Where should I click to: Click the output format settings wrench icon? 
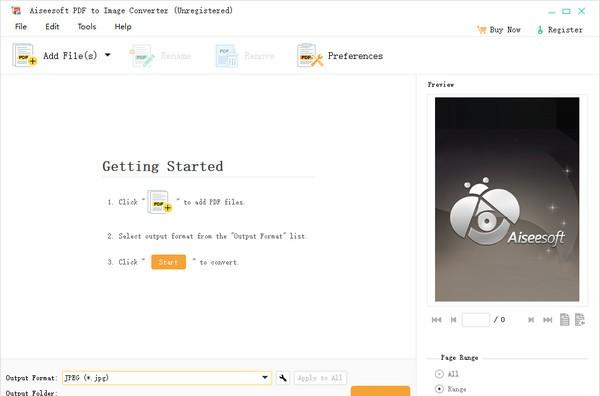click(283, 378)
